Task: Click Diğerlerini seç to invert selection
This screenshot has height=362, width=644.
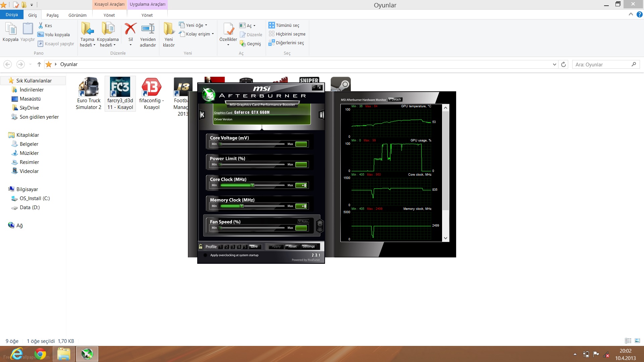Action: (286, 43)
